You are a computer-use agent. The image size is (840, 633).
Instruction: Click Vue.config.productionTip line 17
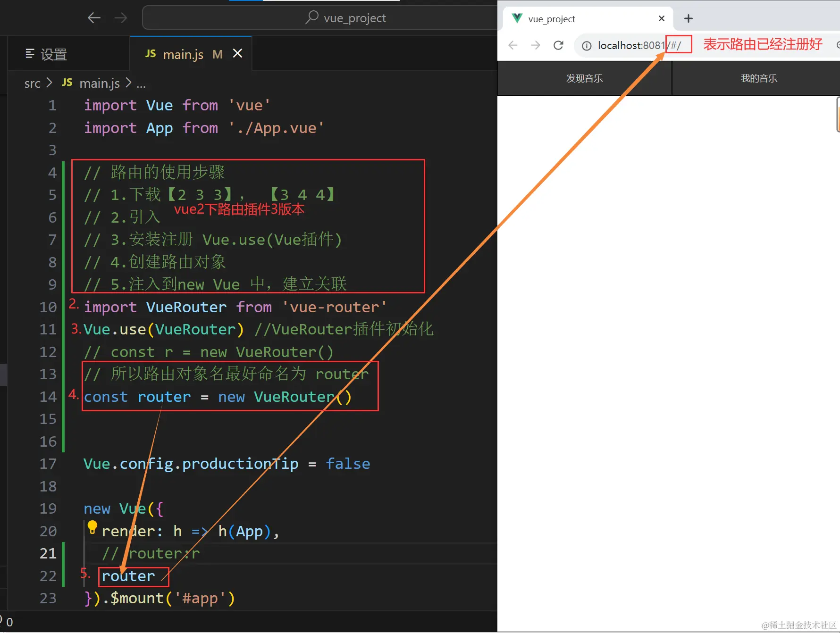point(227,464)
